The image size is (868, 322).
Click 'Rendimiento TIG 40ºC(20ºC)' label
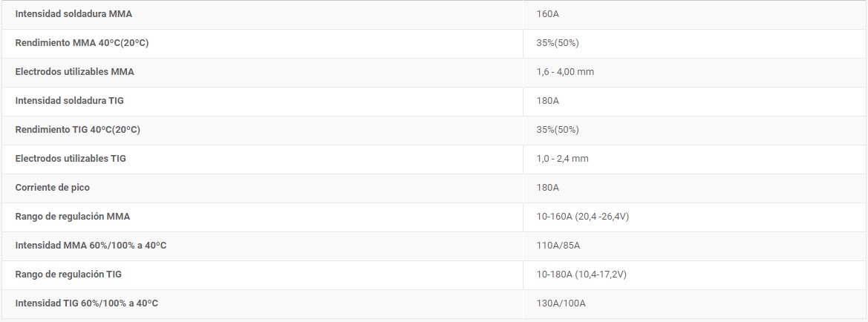coord(77,130)
